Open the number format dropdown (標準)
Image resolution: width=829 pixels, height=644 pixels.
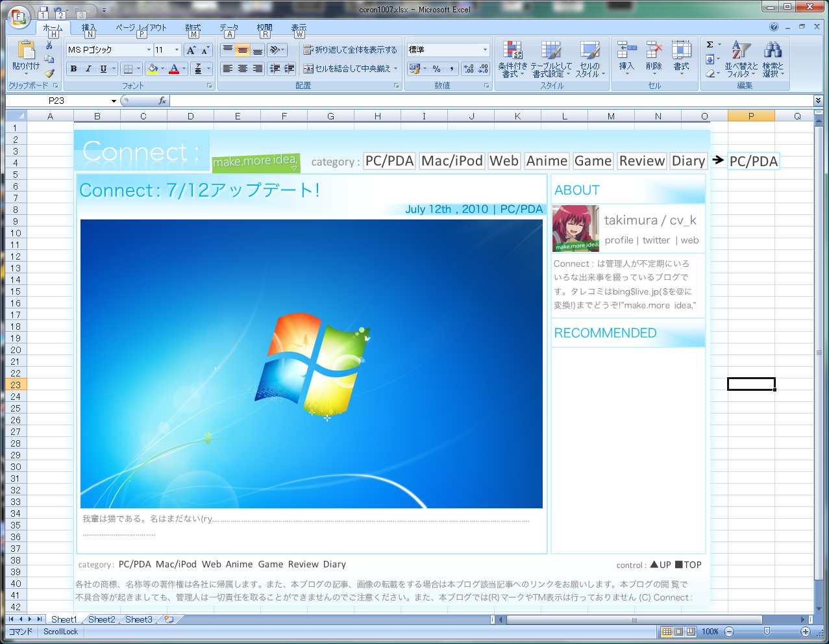coord(485,50)
